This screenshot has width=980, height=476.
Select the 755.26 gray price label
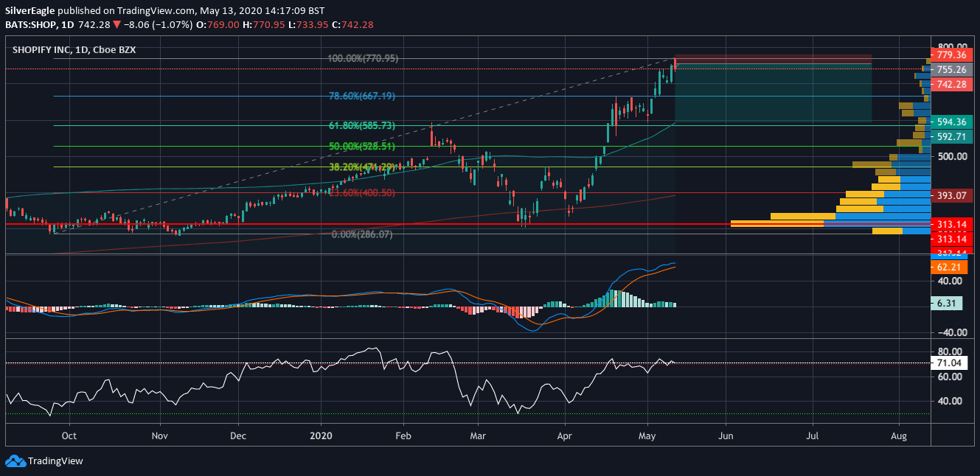(x=951, y=70)
